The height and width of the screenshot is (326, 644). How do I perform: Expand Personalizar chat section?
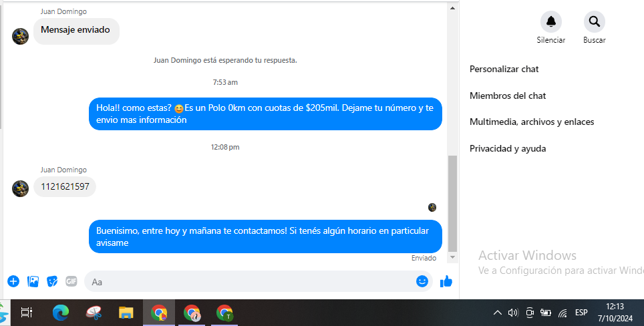pyautogui.click(x=504, y=69)
